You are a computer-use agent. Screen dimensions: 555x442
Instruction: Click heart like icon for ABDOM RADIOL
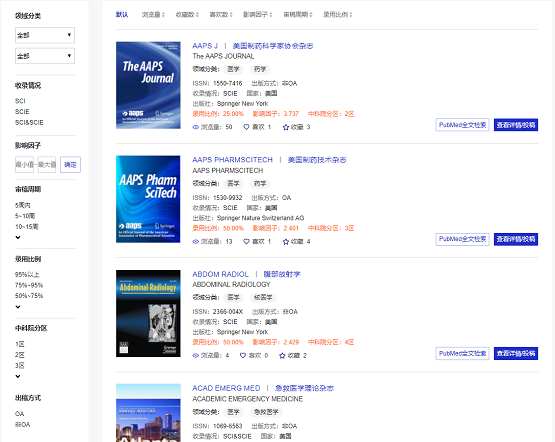tap(243, 355)
